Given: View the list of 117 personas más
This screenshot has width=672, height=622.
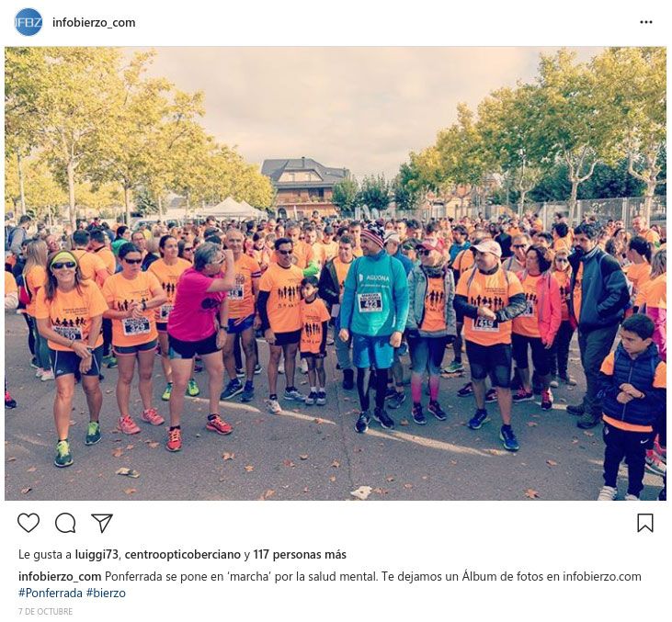Looking at the screenshot, I should tap(300, 554).
